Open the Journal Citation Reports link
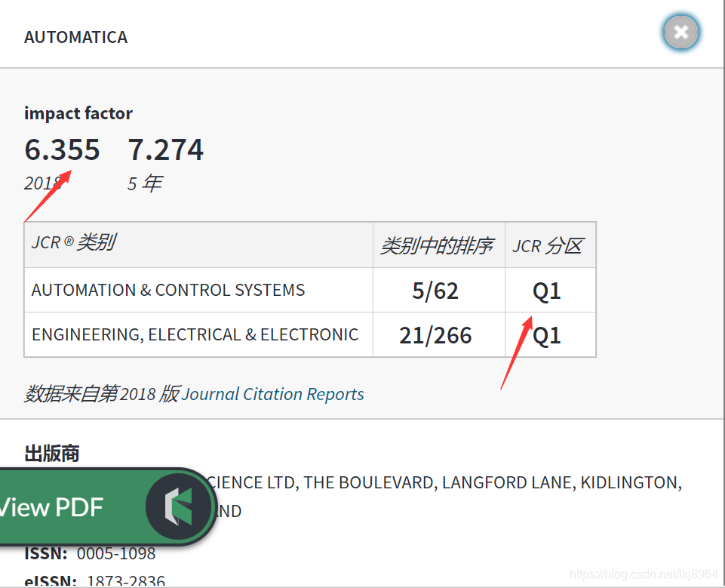 [x=272, y=394]
